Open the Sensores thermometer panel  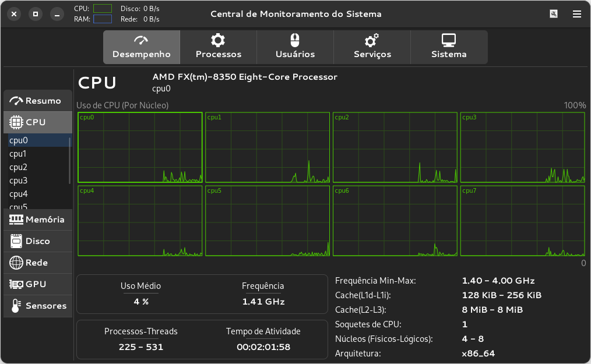tap(38, 306)
